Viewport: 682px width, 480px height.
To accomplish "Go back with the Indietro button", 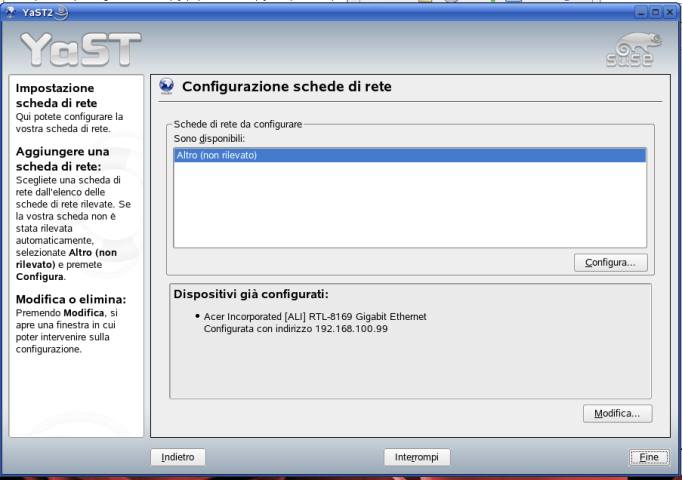I will point(178,457).
